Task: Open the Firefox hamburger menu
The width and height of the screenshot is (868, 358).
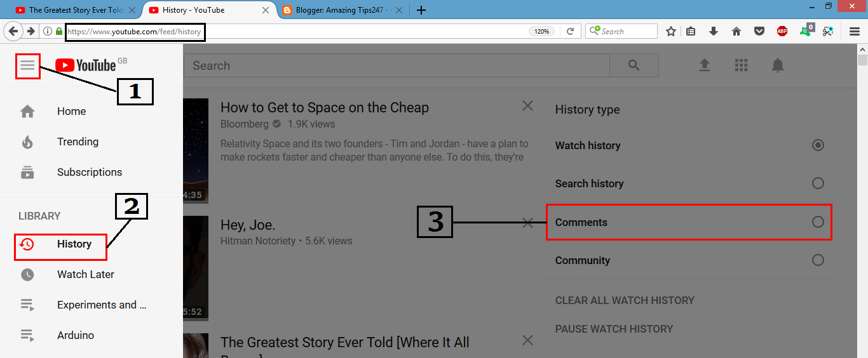Action: coord(855,31)
